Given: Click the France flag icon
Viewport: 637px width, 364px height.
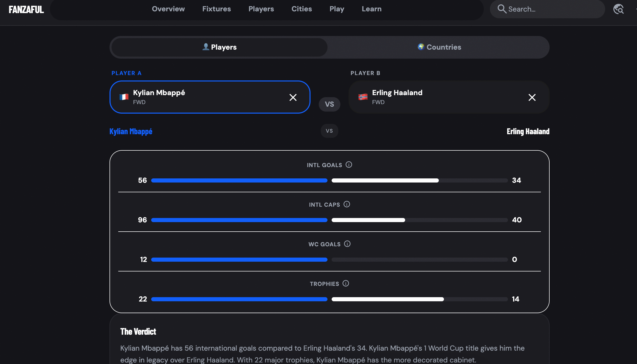Looking at the screenshot, I should [124, 97].
